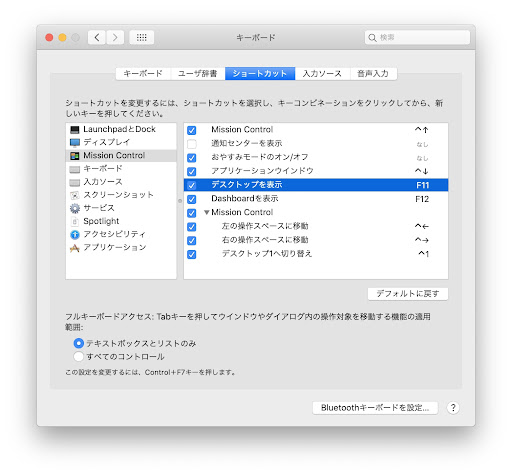512x475 pixels.
Task: Select 入力ソース category in the sidebar list
Action: [121, 182]
